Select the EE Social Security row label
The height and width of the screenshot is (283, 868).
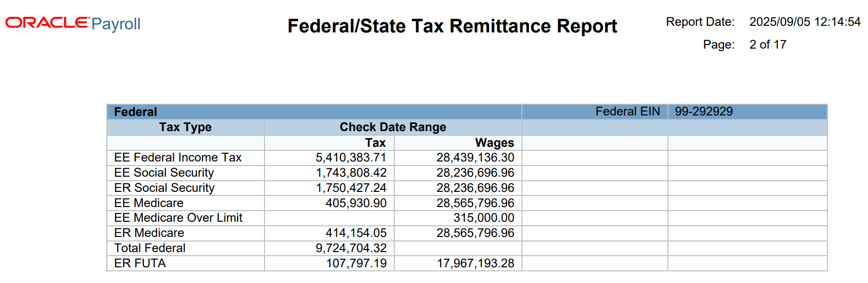pyautogui.click(x=164, y=173)
